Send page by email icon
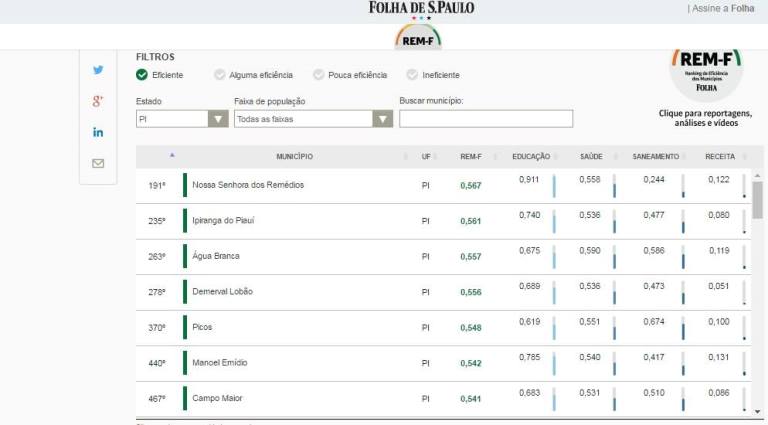Image resolution: width=768 pixels, height=425 pixels. pyautogui.click(x=98, y=163)
